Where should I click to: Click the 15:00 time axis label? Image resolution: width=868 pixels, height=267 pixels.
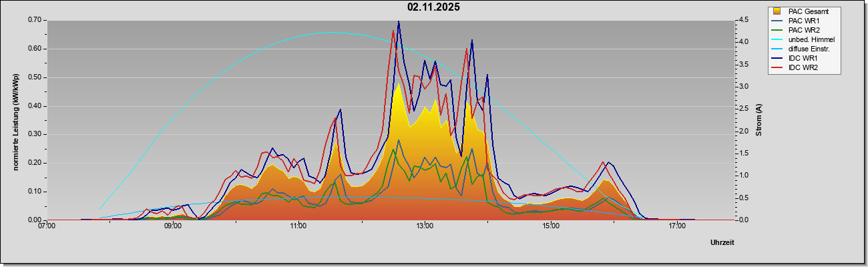coord(551,227)
